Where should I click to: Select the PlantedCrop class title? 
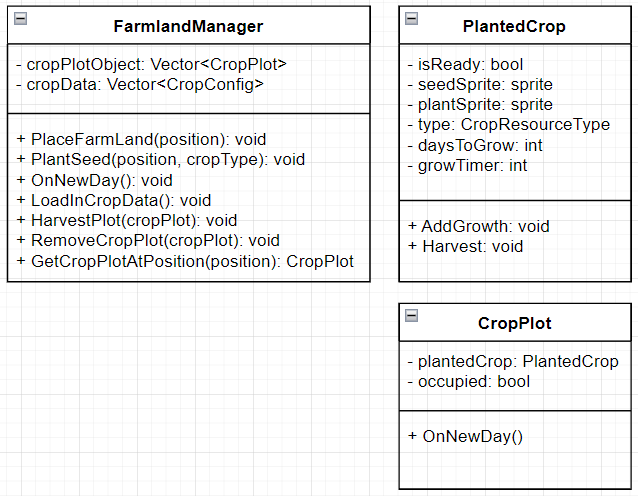click(x=514, y=26)
